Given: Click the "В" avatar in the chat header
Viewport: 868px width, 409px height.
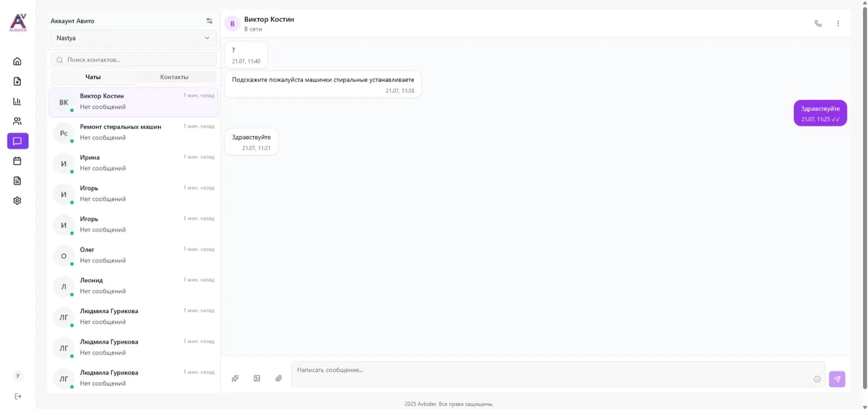Looking at the screenshot, I should click(233, 24).
